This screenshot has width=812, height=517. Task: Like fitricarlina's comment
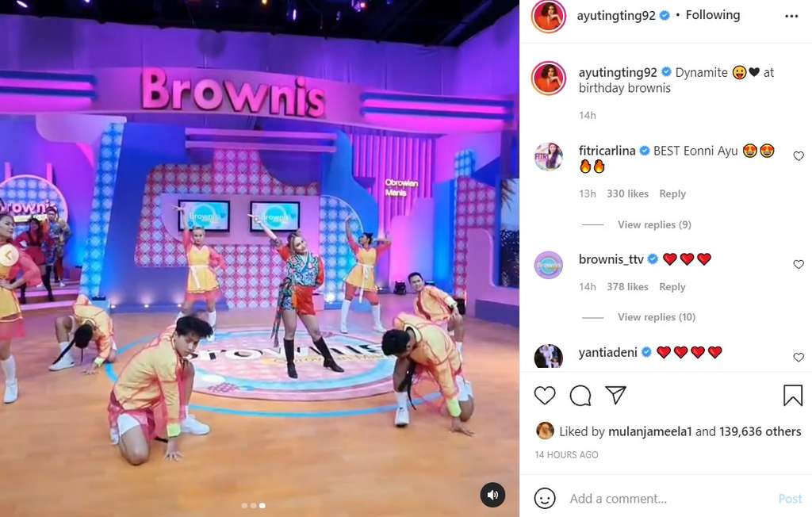coord(799,156)
